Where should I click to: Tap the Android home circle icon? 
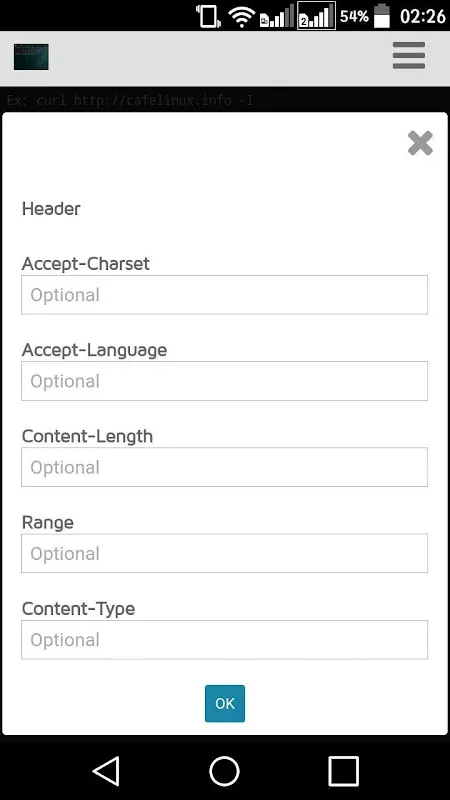point(224,771)
